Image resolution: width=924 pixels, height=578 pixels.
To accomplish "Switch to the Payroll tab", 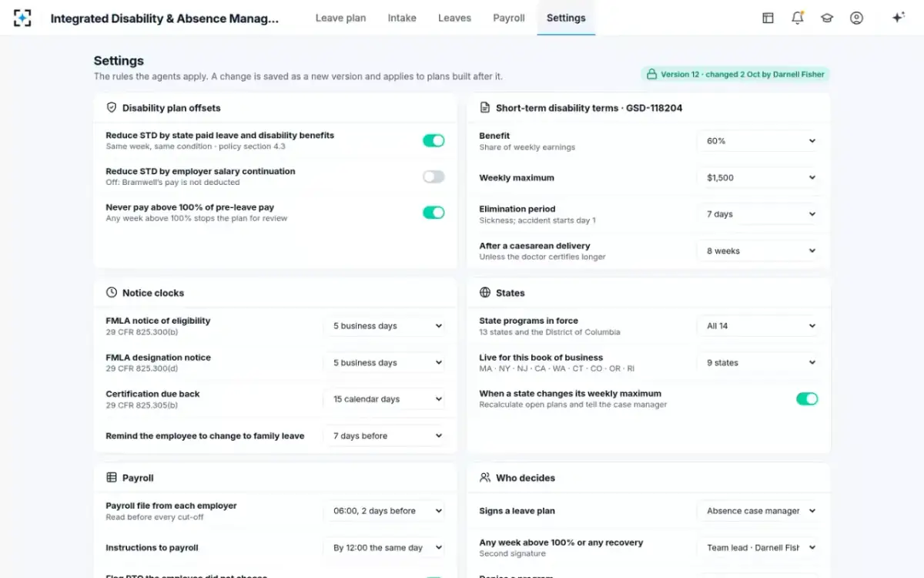I will click(x=509, y=18).
